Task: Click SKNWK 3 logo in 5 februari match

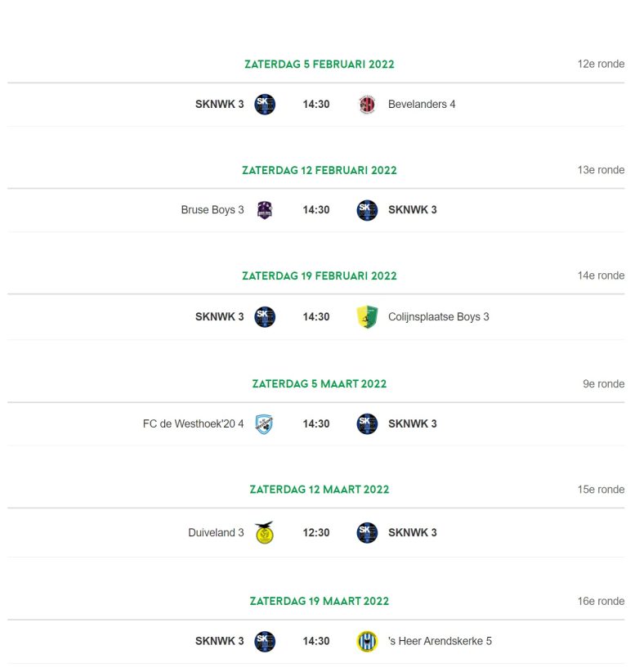Action: 265,104
